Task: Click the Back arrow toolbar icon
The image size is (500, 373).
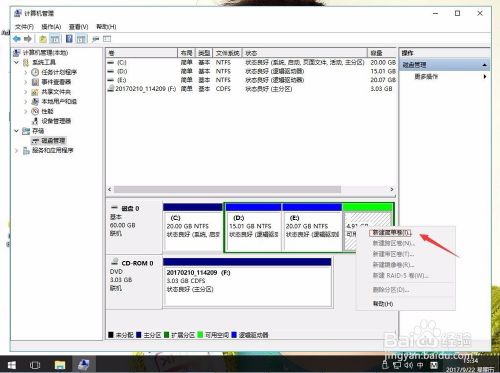Action: pyautogui.click(x=17, y=39)
